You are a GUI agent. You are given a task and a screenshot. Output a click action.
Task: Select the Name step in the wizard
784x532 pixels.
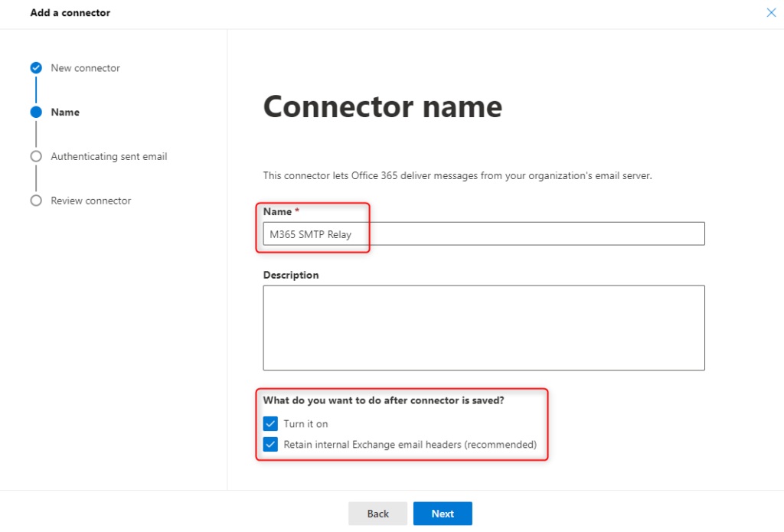pos(64,112)
